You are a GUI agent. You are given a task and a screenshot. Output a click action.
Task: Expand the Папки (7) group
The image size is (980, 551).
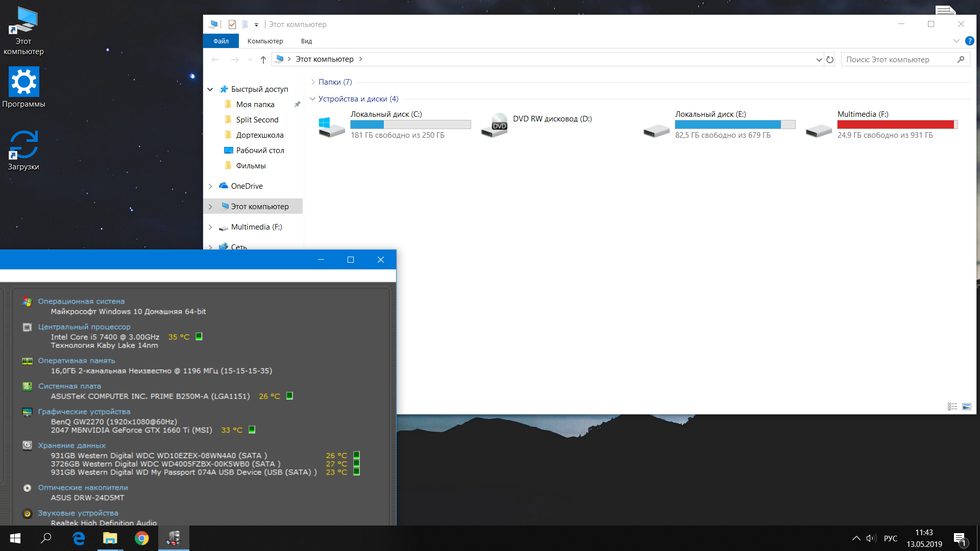(x=313, y=82)
